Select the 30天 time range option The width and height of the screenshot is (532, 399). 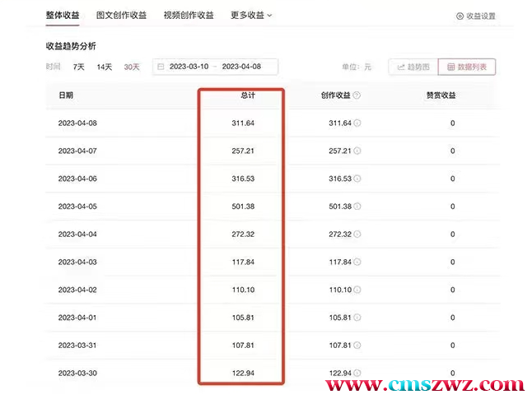[131, 67]
